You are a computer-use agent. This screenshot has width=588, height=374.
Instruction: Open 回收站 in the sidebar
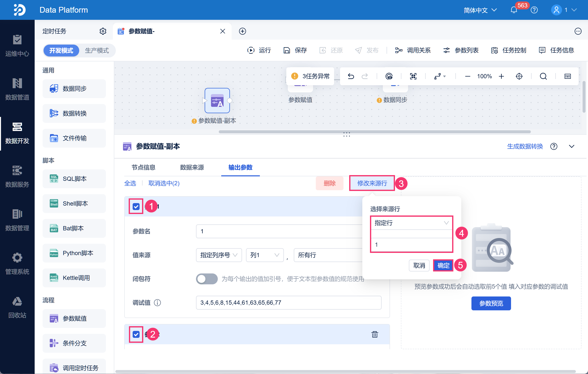[x=17, y=308]
